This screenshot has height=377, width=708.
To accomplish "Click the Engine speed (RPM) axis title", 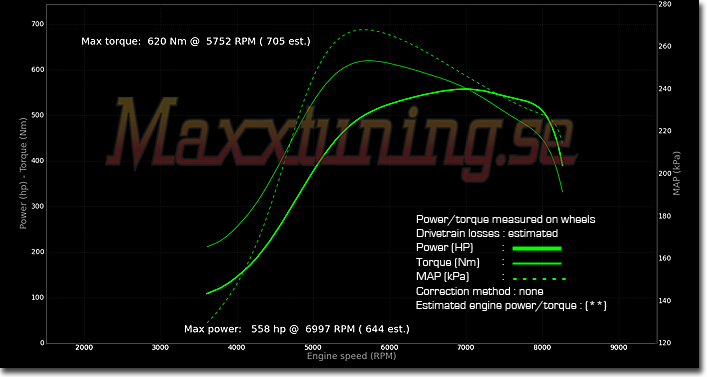I will (x=351, y=356).
